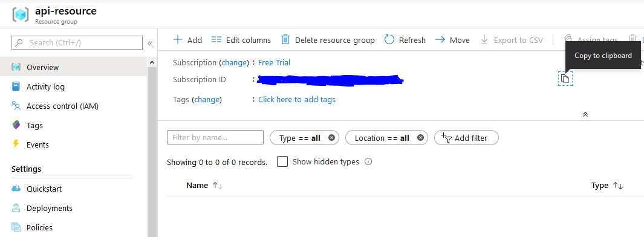Click 'Showing 0 to 0 of 0 records.' text
This screenshot has width=644, height=237.
pos(217,162)
